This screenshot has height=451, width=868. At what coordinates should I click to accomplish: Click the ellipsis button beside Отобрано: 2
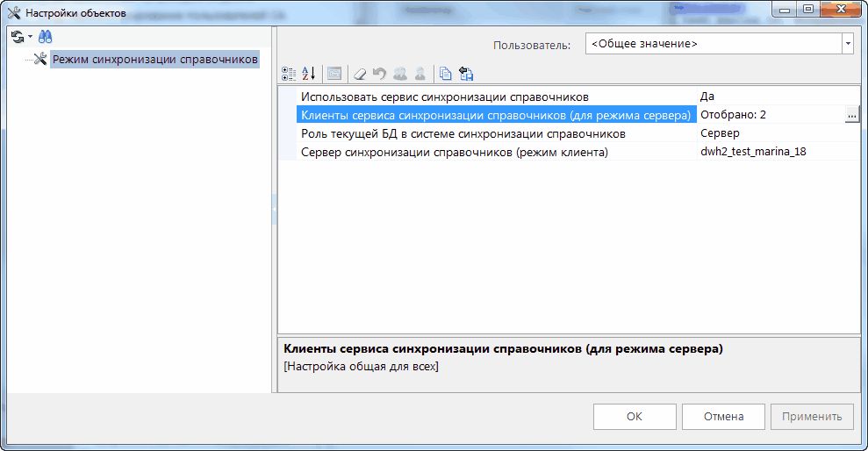click(850, 115)
